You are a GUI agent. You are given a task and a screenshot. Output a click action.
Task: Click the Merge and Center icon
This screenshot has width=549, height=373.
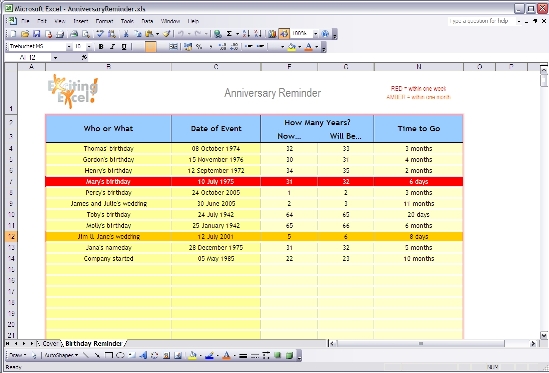tap(173, 47)
